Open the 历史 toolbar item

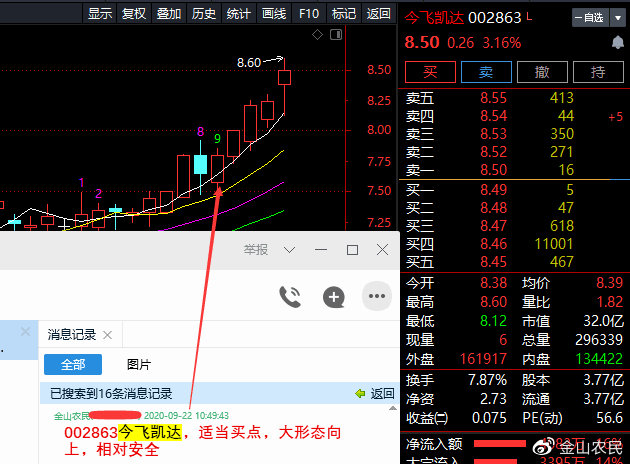click(x=204, y=13)
